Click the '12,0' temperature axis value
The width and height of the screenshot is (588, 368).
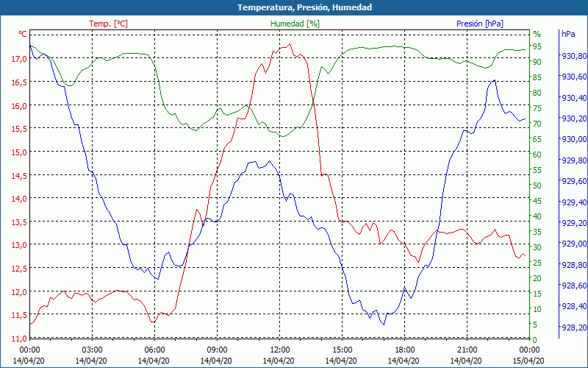(21, 292)
